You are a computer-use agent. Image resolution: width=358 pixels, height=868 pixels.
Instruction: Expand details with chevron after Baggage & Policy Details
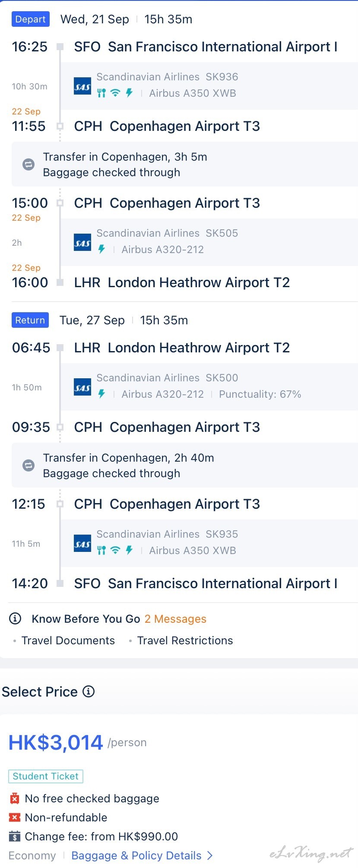coord(210,855)
